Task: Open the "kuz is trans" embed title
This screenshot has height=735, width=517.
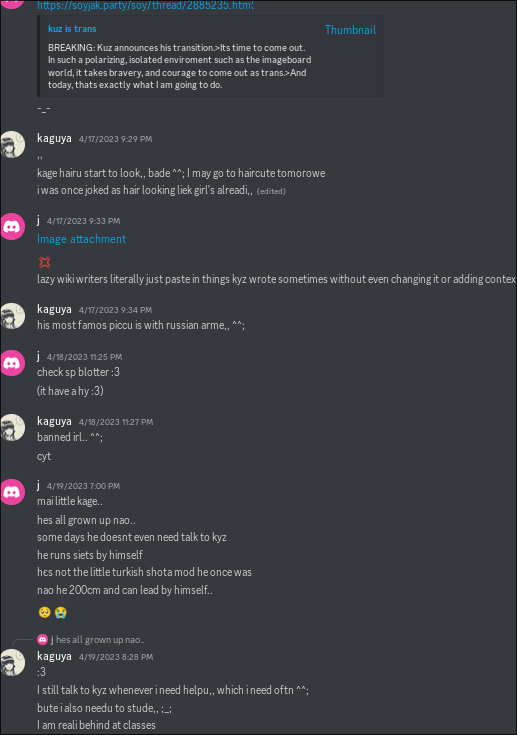Action: tap(72, 29)
